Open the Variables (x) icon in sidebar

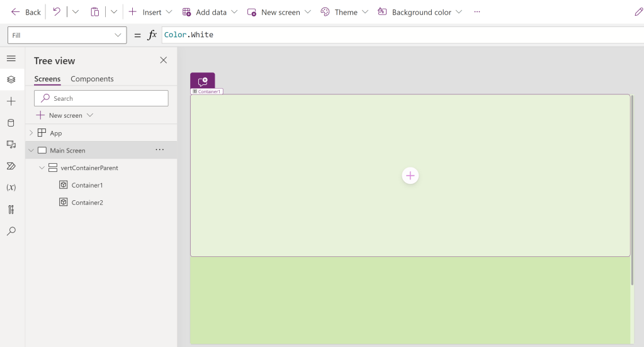[x=11, y=188]
